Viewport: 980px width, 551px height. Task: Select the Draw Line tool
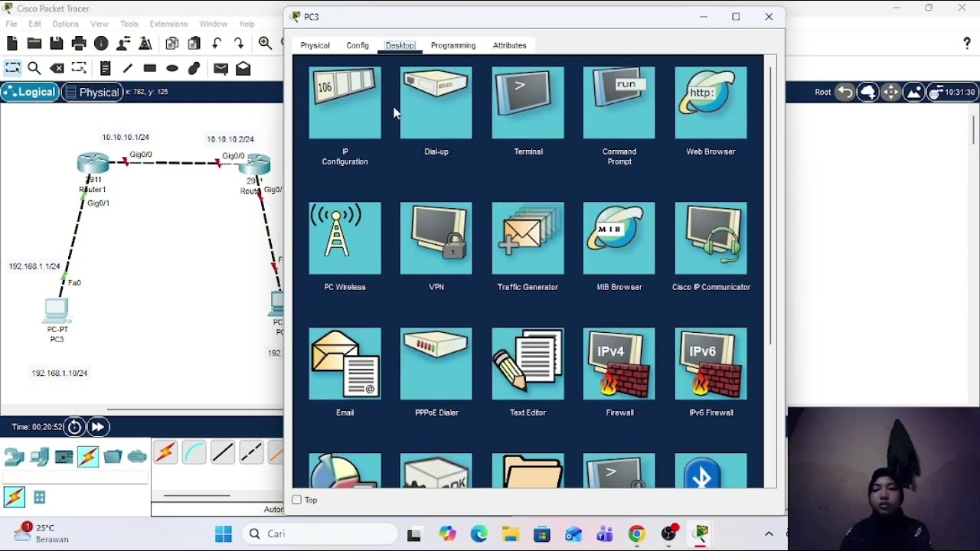coord(127,68)
